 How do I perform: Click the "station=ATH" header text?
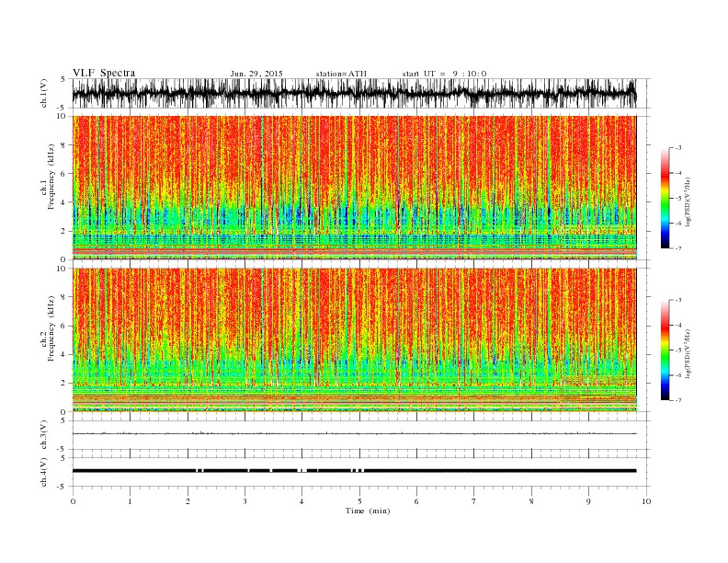pyautogui.click(x=341, y=74)
